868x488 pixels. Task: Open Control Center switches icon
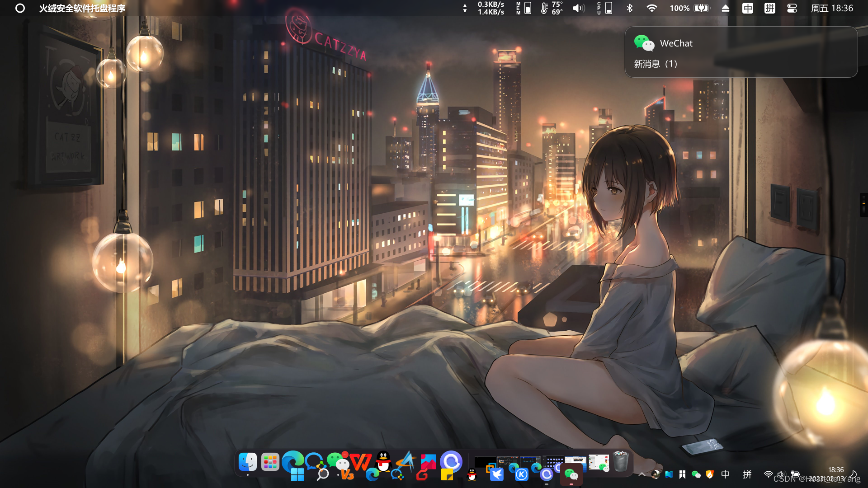792,8
